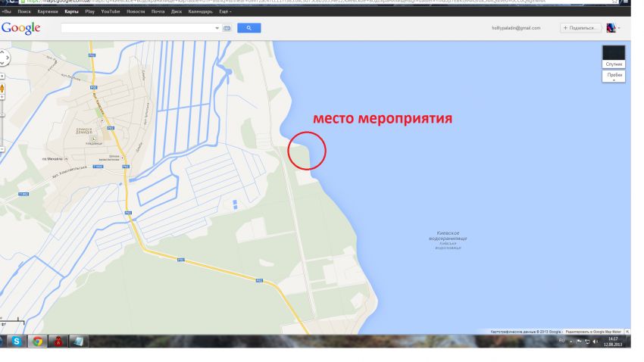Click into the Google Maps search field
This screenshot has height=362, width=644.
pyautogui.click(x=137, y=28)
